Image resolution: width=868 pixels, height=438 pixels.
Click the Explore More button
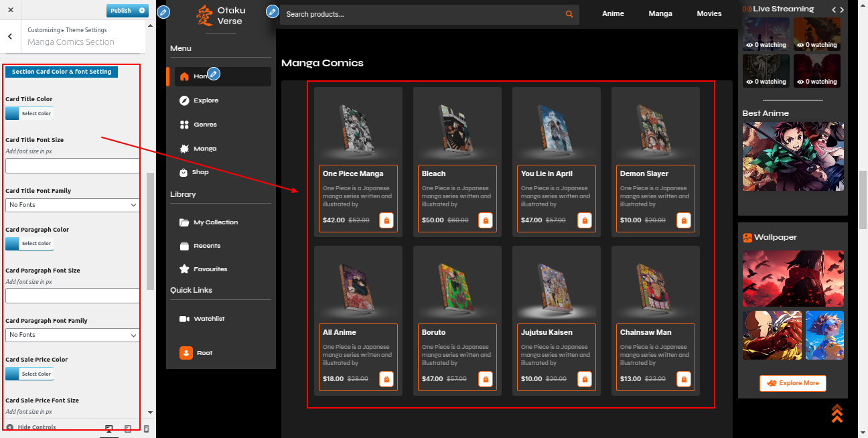click(792, 383)
